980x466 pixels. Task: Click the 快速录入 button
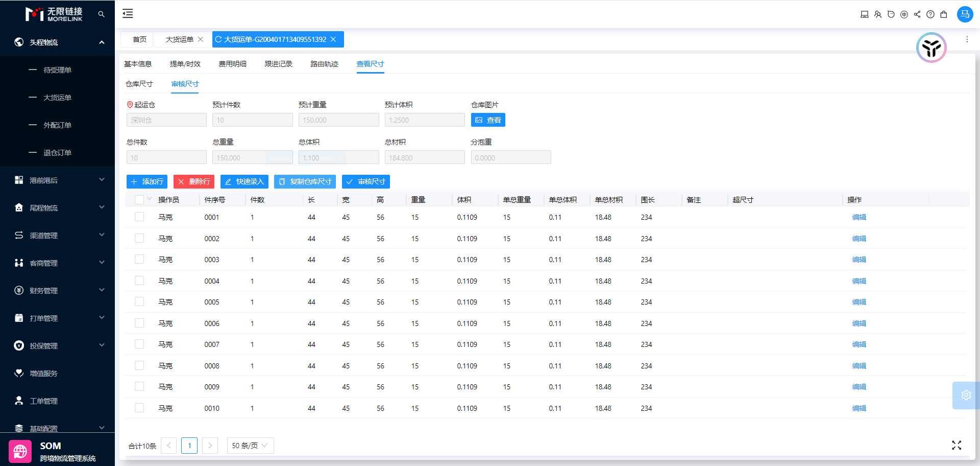[244, 181]
